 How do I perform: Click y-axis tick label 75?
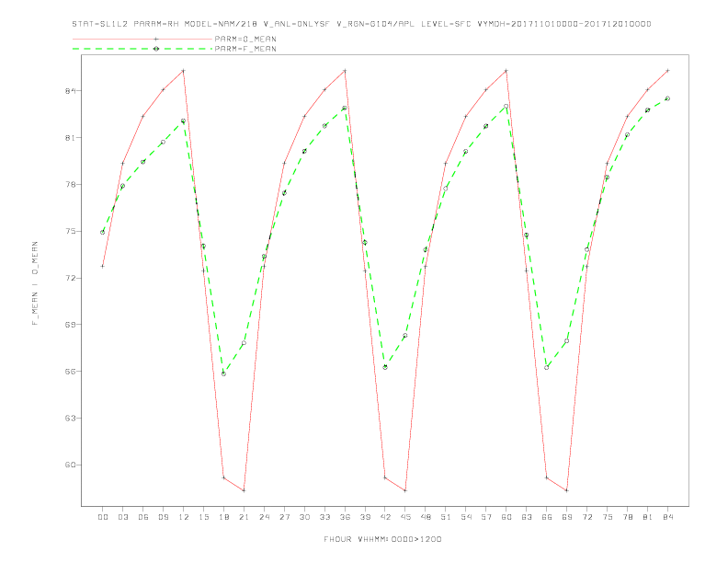click(x=70, y=231)
